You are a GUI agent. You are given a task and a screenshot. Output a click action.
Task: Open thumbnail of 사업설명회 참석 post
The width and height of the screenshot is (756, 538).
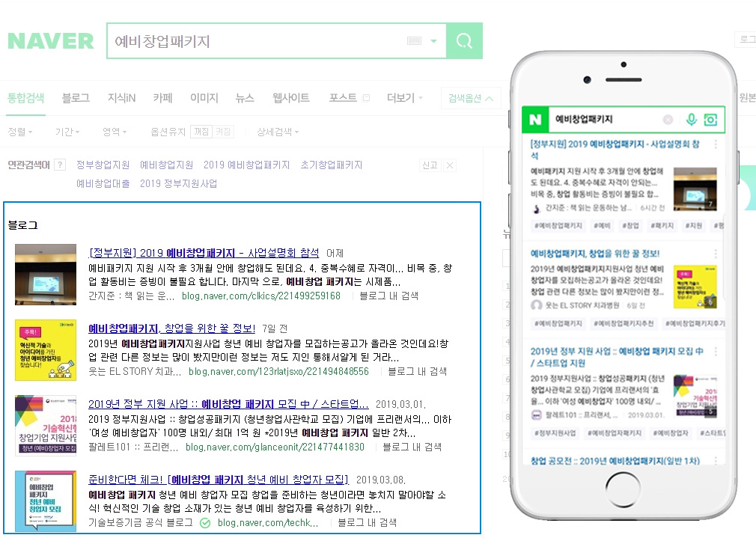click(46, 275)
